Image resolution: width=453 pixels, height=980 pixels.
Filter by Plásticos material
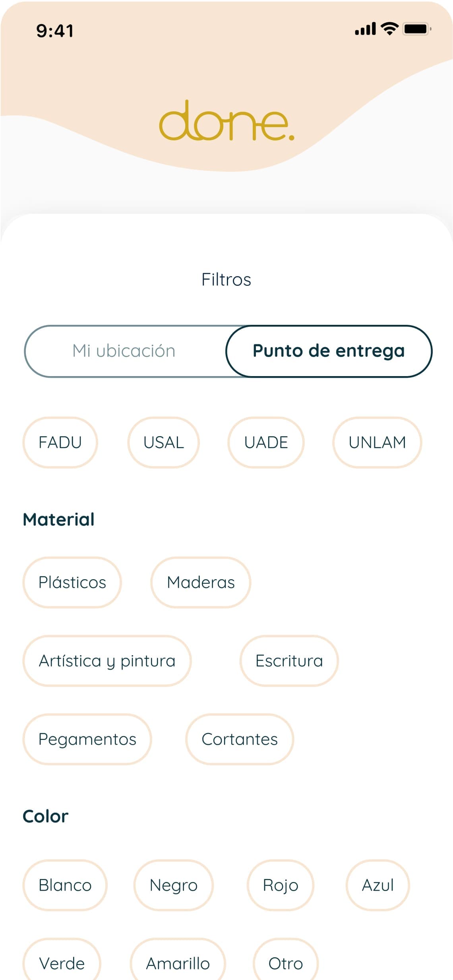coord(72,582)
